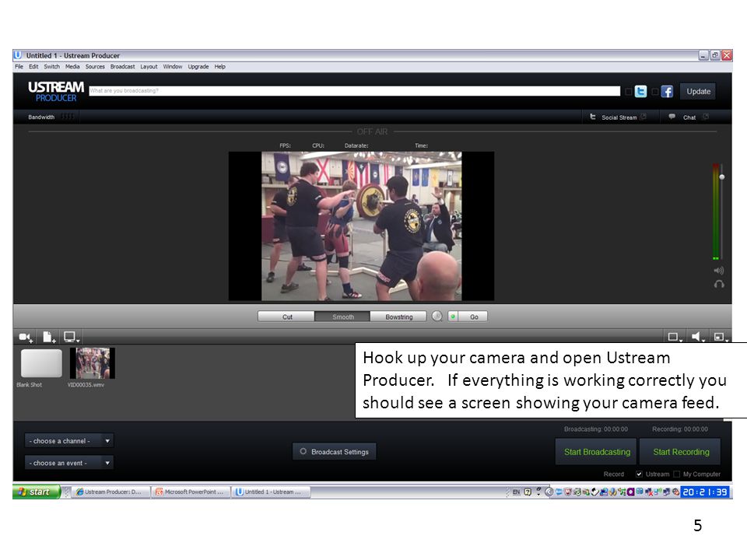
Task: Click the Twitter bird icon
Action: (640, 92)
